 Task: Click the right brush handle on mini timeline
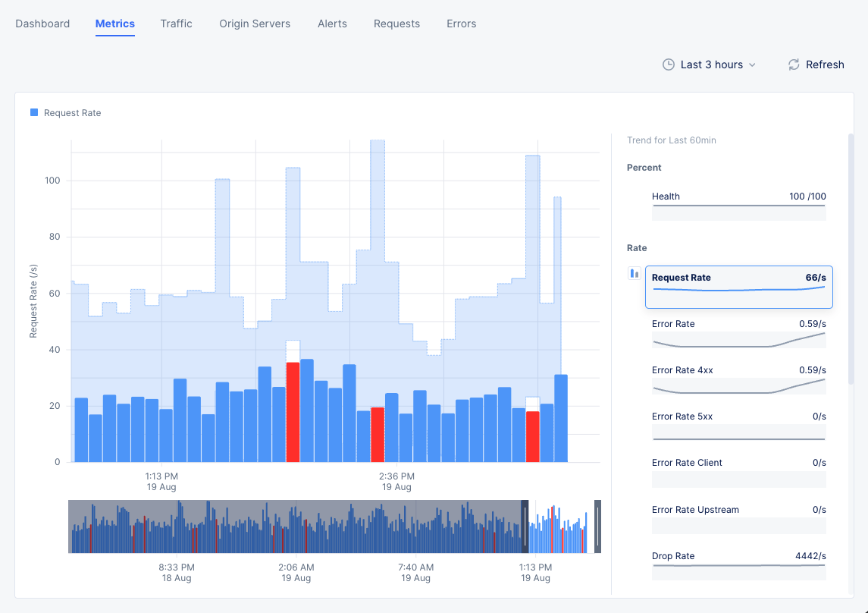[596, 527]
